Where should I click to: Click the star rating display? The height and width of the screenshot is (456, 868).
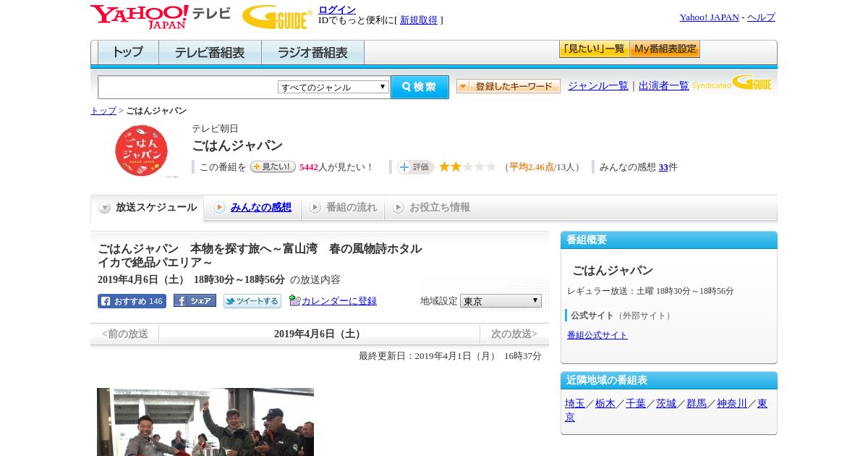click(x=467, y=167)
